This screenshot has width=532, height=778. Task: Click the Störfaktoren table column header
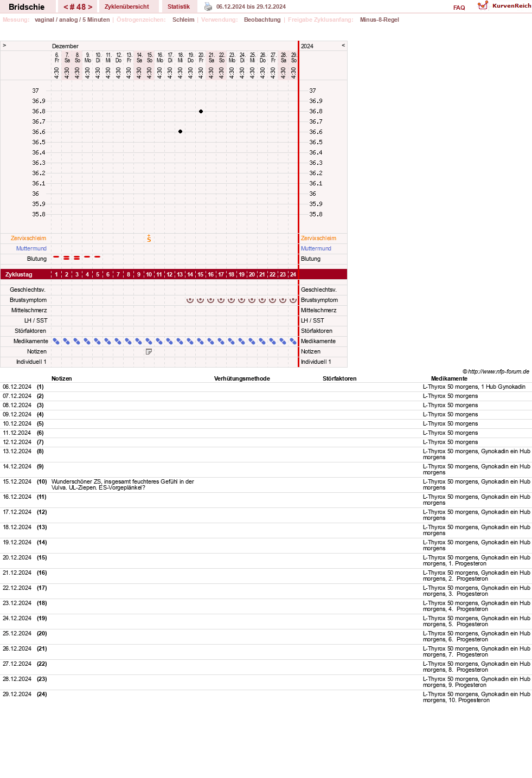tap(339, 378)
